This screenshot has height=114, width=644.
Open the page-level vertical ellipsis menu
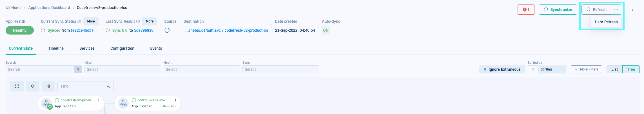tap(633, 9)
